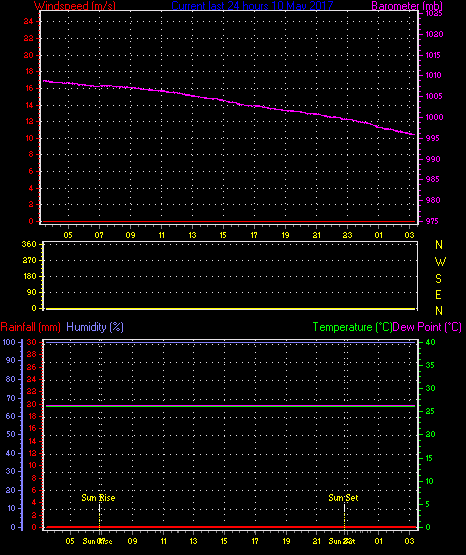This screenshot has width=466, height=555.
Task: Click the E wind direction letter
Action: (x=438, y=294)
